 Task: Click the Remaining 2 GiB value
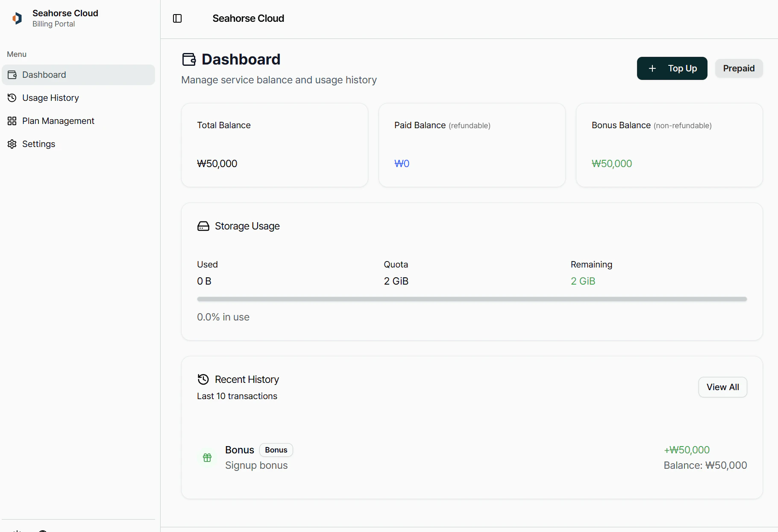click(583, 281)
